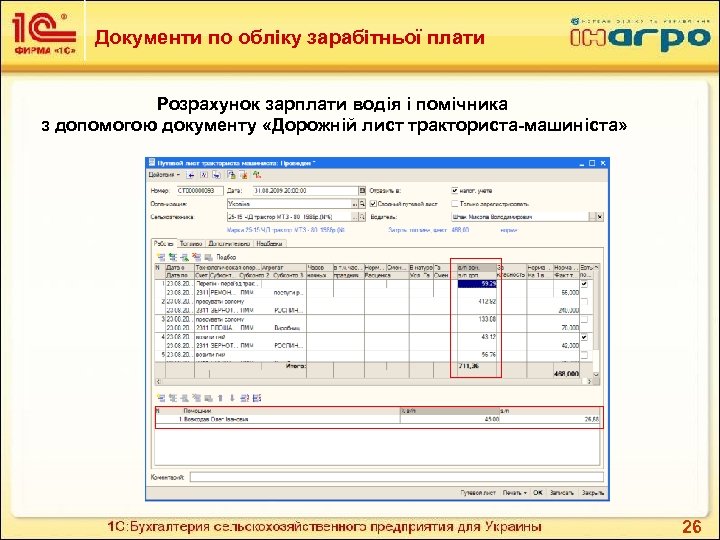Click the magnifier button next to Организация
Image resolution: width=720 pixels, height=540 pixels.
point(362,204)
